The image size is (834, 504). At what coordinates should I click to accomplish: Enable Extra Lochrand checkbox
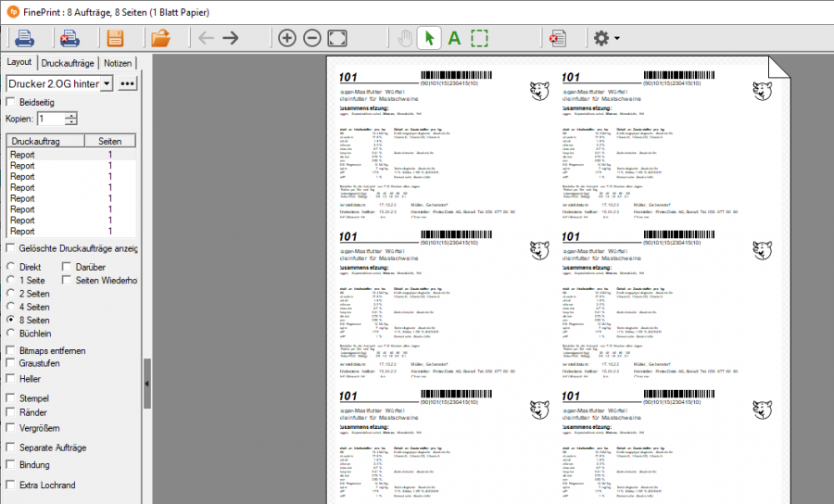point(10,485)
